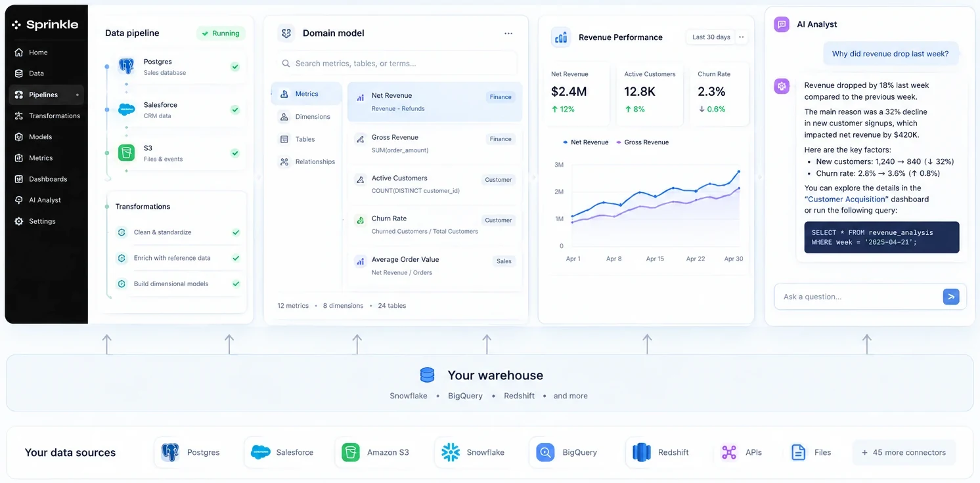Click the check for Enrich with reference data
This screenshot has width=980, height=483.
click(x=236, y=258)
